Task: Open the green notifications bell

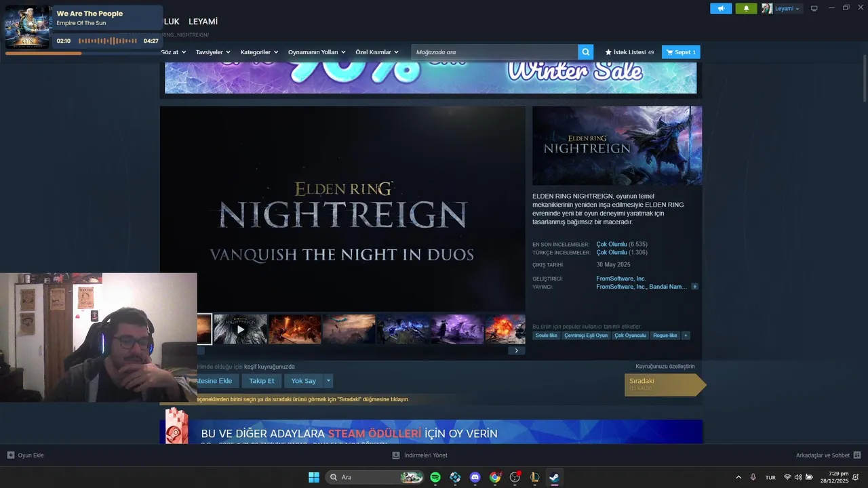Action: tap(747, 8)
